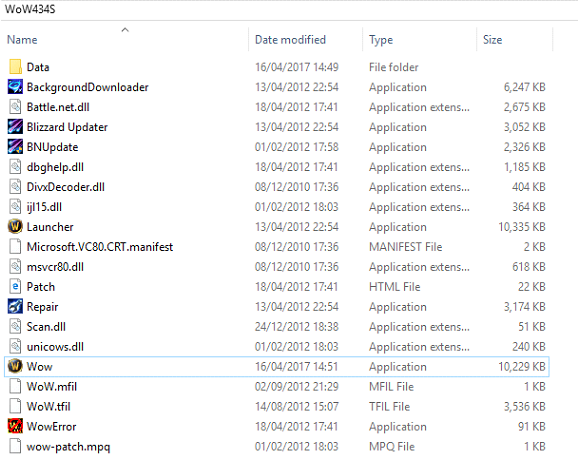Image resolution: width=581 pixels, height=465 pixels.
Task: Click the date 24/12/2012 18:38
Action: [x=296, y=327]
